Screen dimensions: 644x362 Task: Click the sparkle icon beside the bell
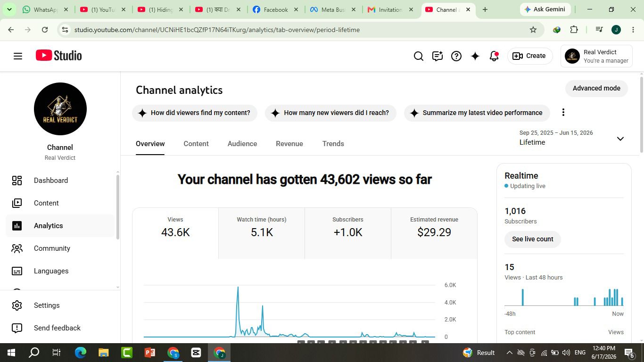(475, 56)
